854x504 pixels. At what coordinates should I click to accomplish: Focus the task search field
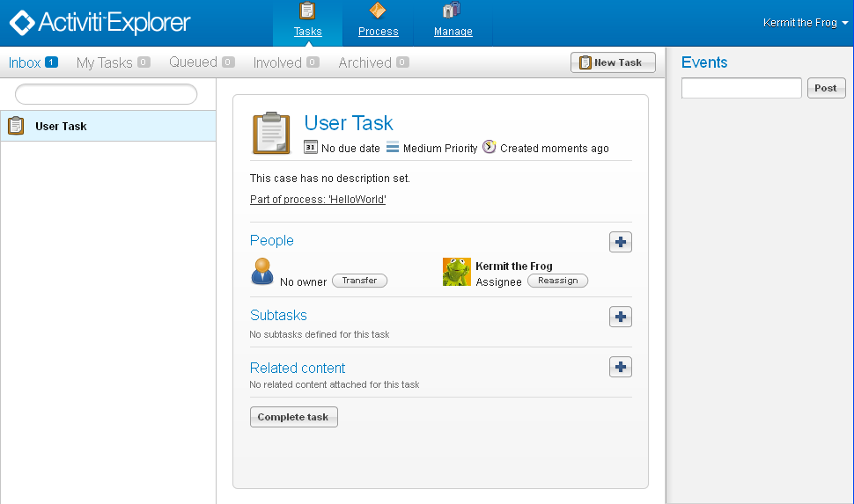(107, 94)
